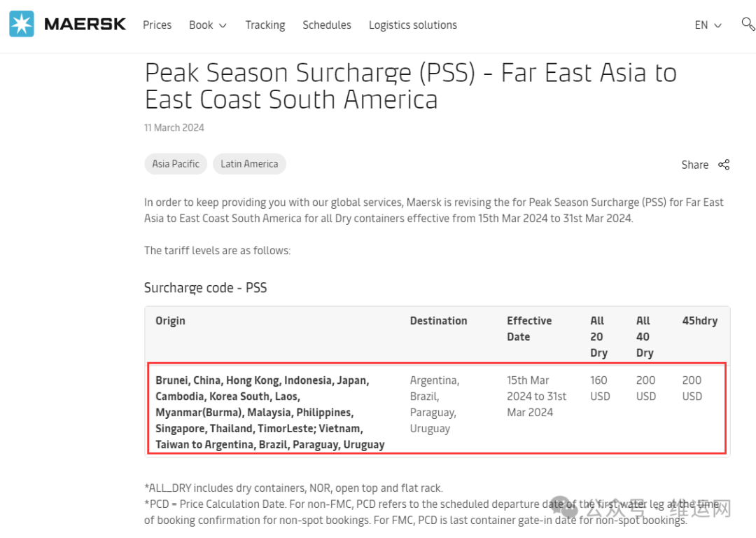Open the search magnifier icon
Image resolution: width=756 pixels, height=538 pixels.
pyautogui.click(x=748, y=24)
